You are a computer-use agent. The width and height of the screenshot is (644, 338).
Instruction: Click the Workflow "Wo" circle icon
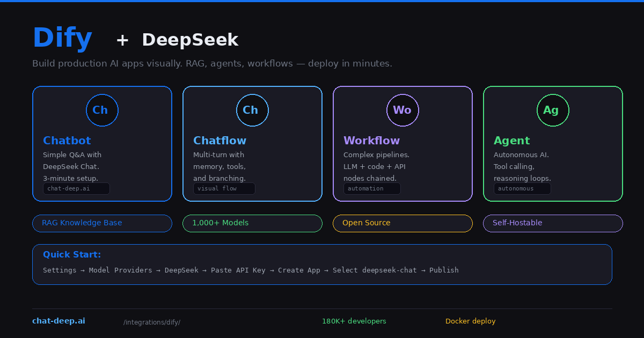(402, 110)
